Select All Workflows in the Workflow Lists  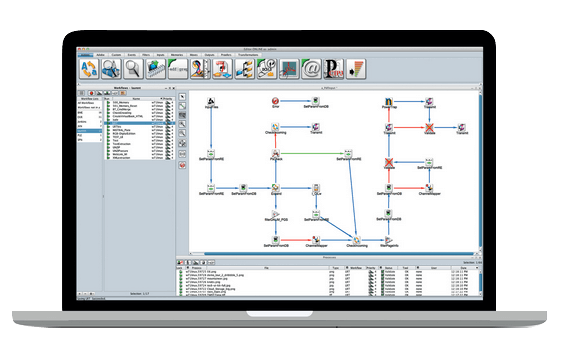pyautogui.click(x=86, y=103)
